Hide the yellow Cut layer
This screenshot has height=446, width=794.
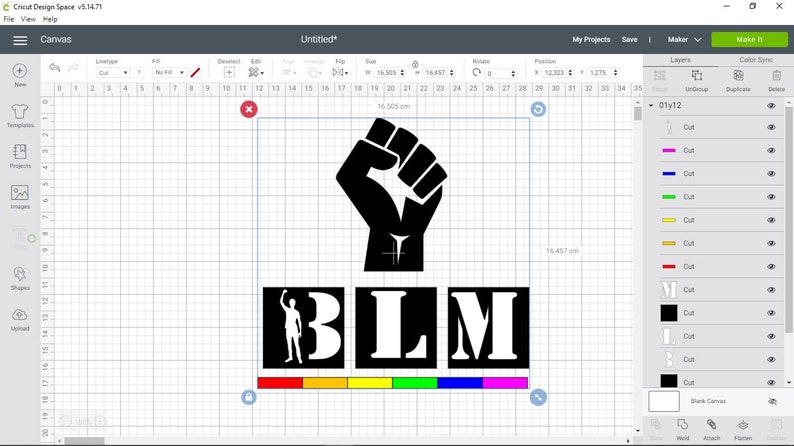click(x=771, y=220)
